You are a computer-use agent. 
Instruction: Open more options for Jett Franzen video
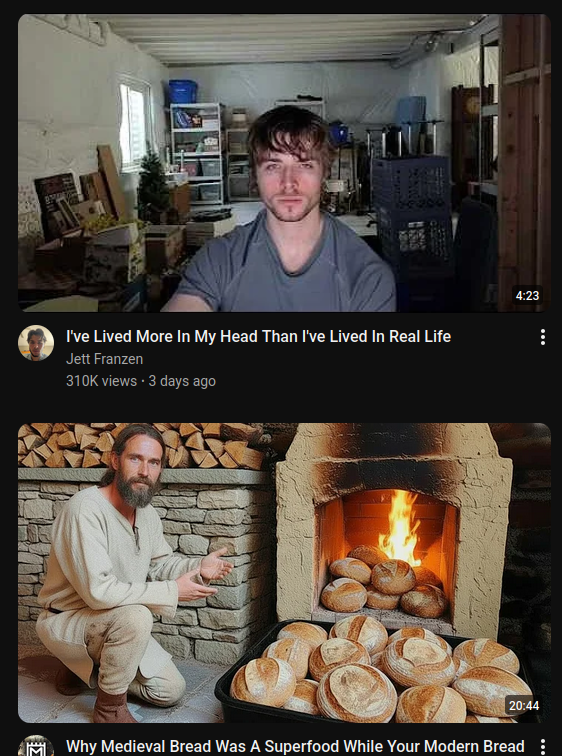point(543,337)
